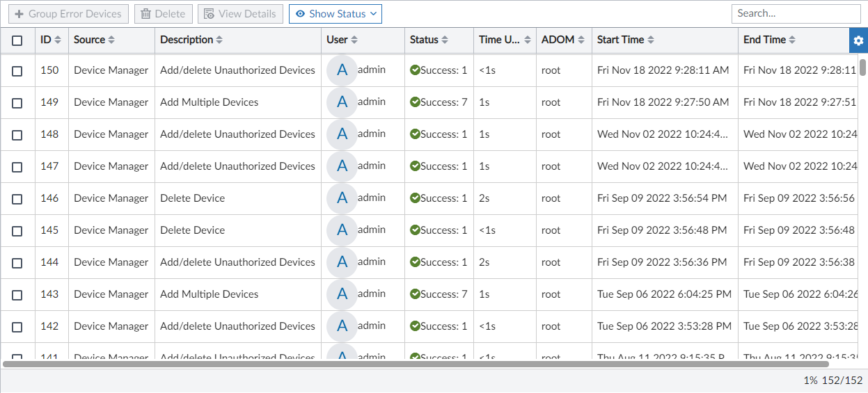Click the End Time sort arrows
868x393 pixels.
coord(792,40)
